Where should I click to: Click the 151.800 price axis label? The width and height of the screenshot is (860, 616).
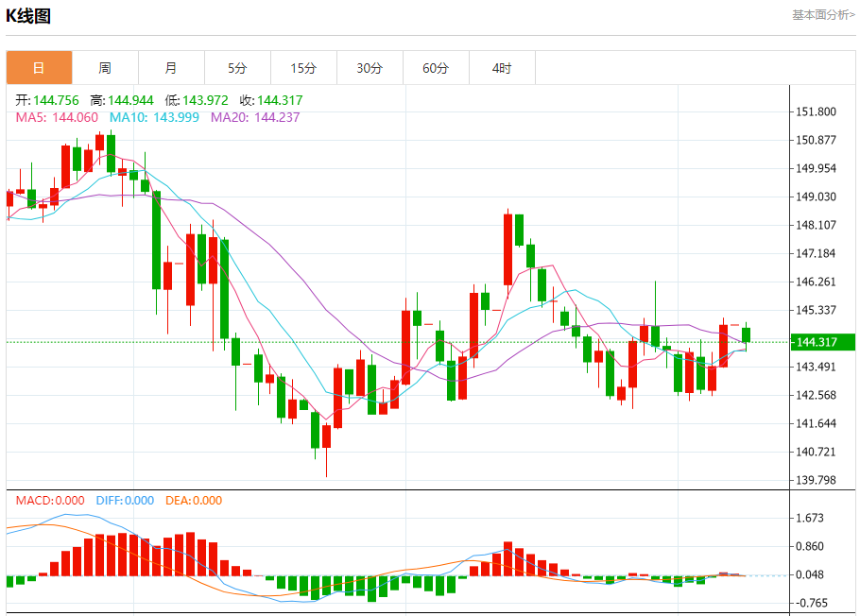[x=817, y=111]
